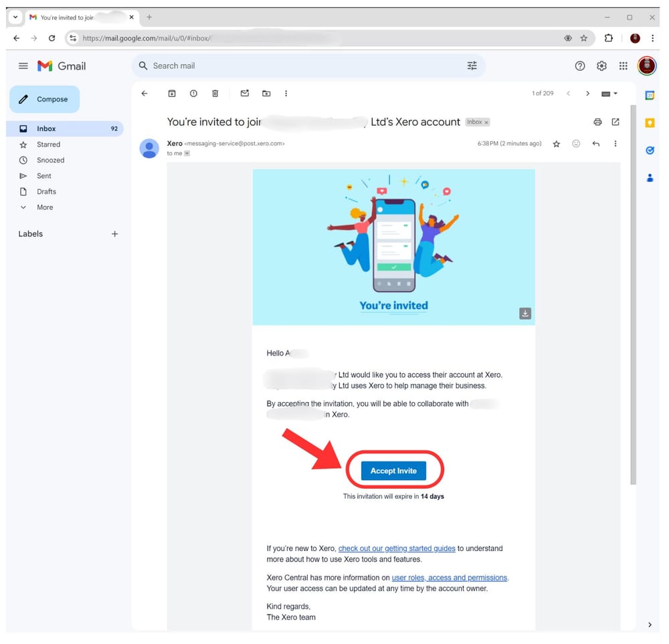Archive this Xero email
Viewport: 669px width, 644px height.
tap(172, 94)
